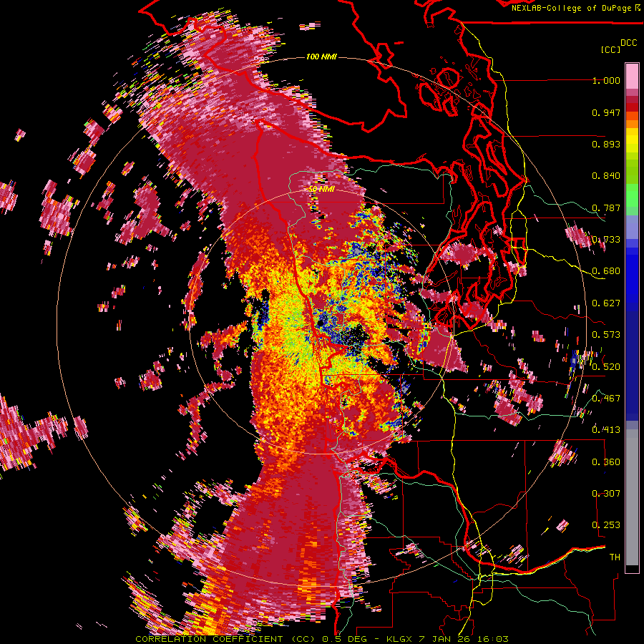Click the 0.840 scale value
Screen dimensions: 644x644
[606, 176]
